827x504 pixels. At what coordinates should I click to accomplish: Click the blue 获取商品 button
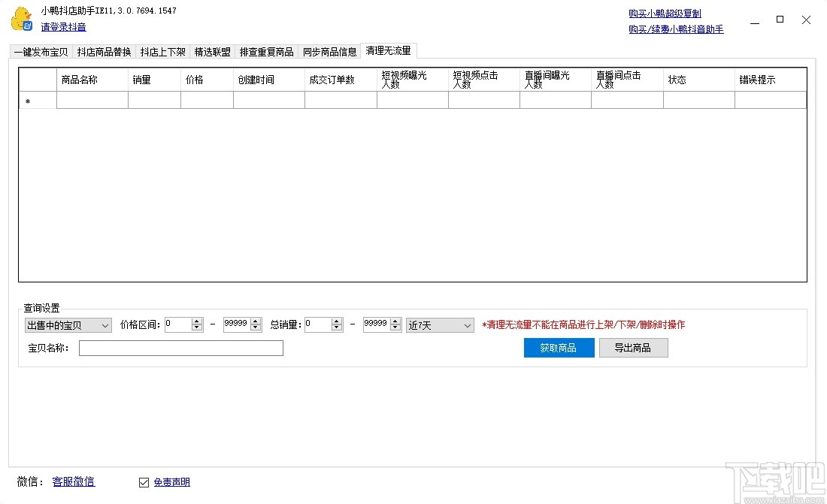point(559,348)
